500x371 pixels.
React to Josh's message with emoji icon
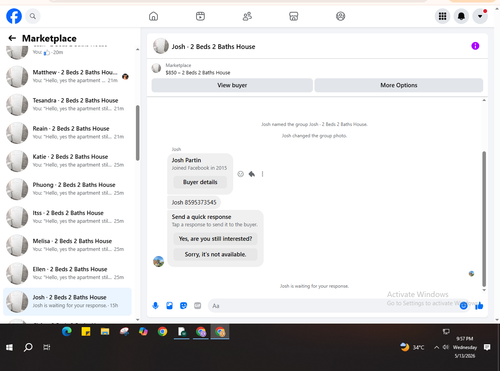tap(240, 174)
